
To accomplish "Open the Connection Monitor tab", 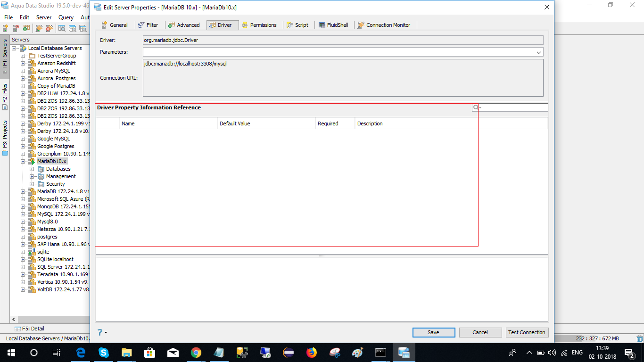I will coord(384,25).
